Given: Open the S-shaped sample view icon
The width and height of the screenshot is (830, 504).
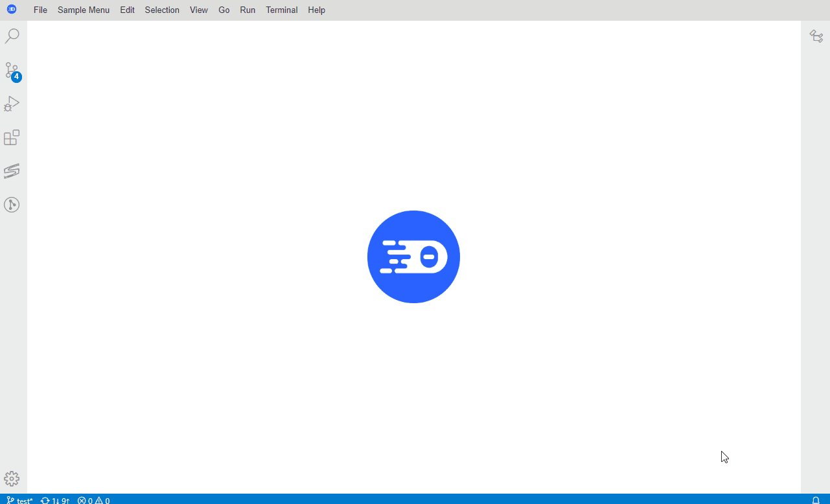Looking at the screenshot, I should 12,171.
